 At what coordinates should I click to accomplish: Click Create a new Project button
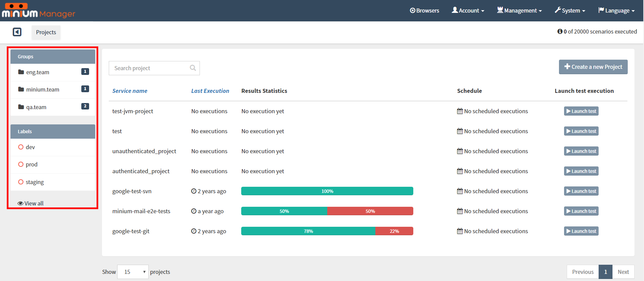pos(593,67)
